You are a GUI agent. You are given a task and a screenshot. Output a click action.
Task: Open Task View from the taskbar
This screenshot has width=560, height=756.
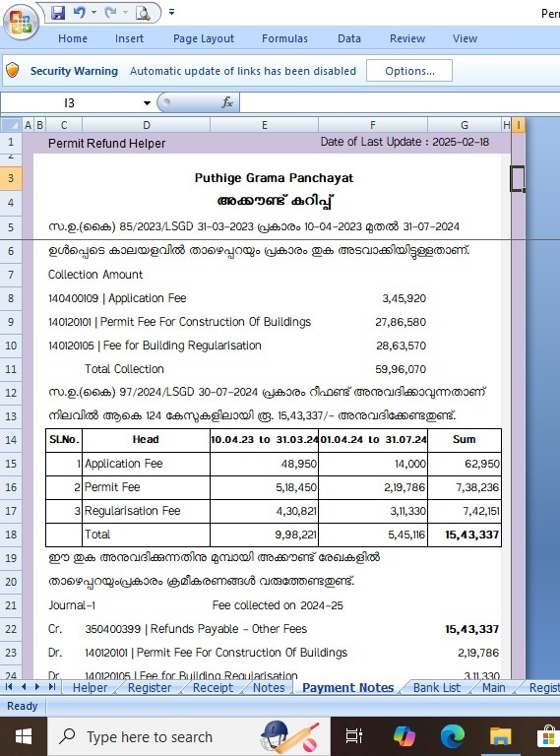[354, 736]
